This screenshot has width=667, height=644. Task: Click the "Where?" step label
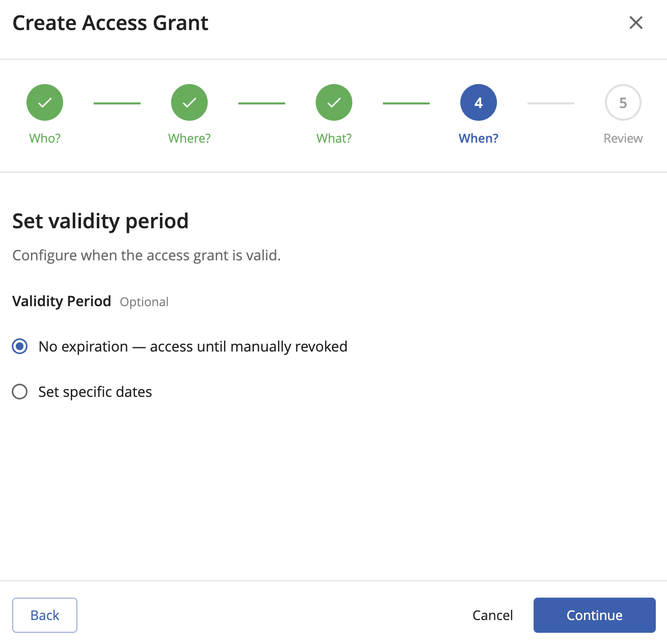[189, 138]
